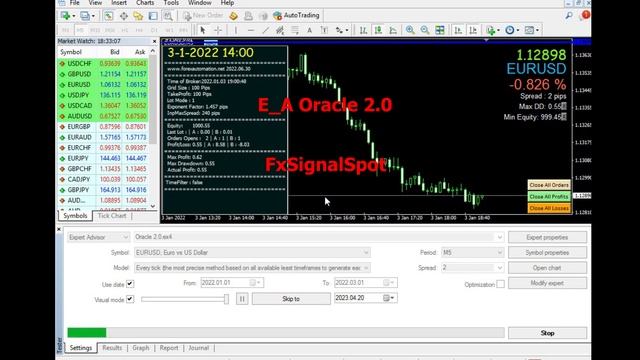Image resolution: width=640 pixels, height=360 pixels.
Task: Toggle the Data Window crosshair icon
Action: (123, 16)
